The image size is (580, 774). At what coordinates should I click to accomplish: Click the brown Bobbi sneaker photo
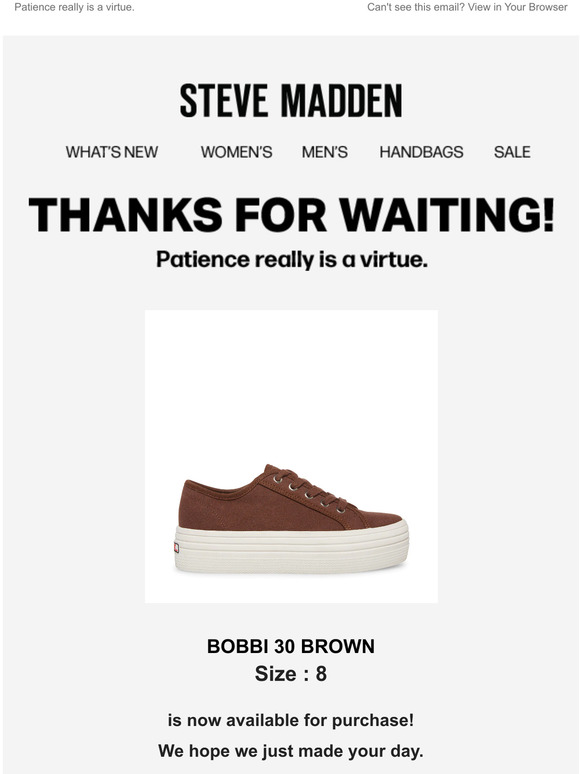click(x=291, y=457)
